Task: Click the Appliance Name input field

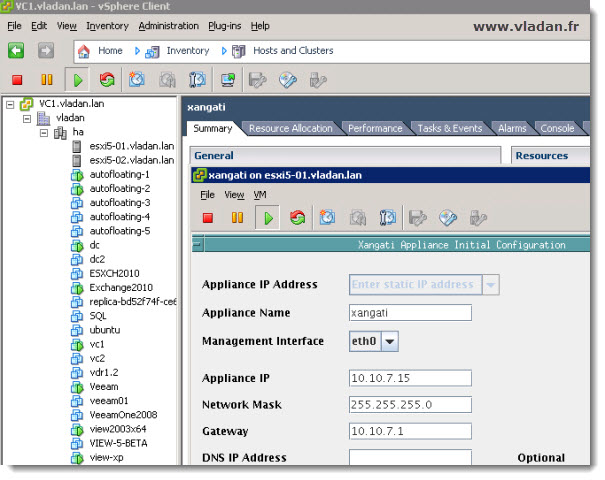Action: 410,313
